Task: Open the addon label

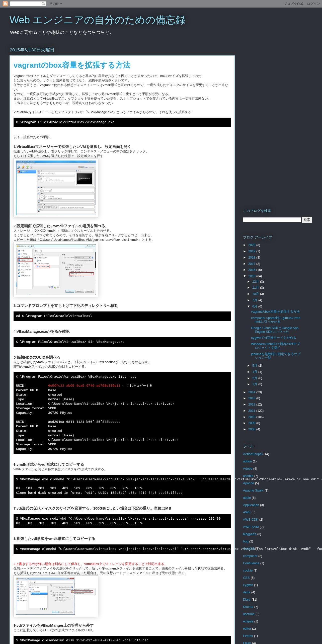Action: tap(247, 461)
